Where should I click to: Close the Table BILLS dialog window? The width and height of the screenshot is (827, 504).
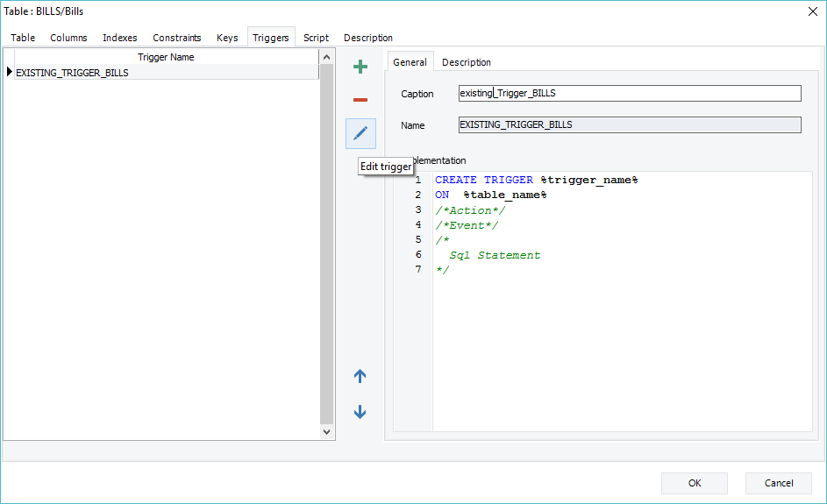811,11
